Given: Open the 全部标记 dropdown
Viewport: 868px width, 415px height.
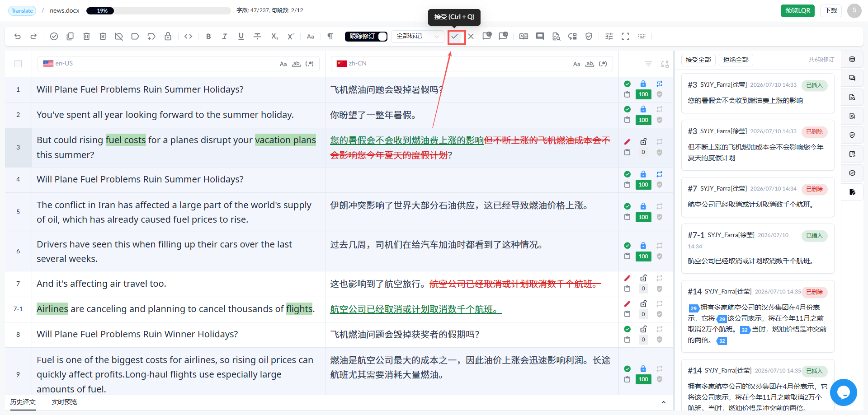Looking at the screenshot, I should (418, 37).
